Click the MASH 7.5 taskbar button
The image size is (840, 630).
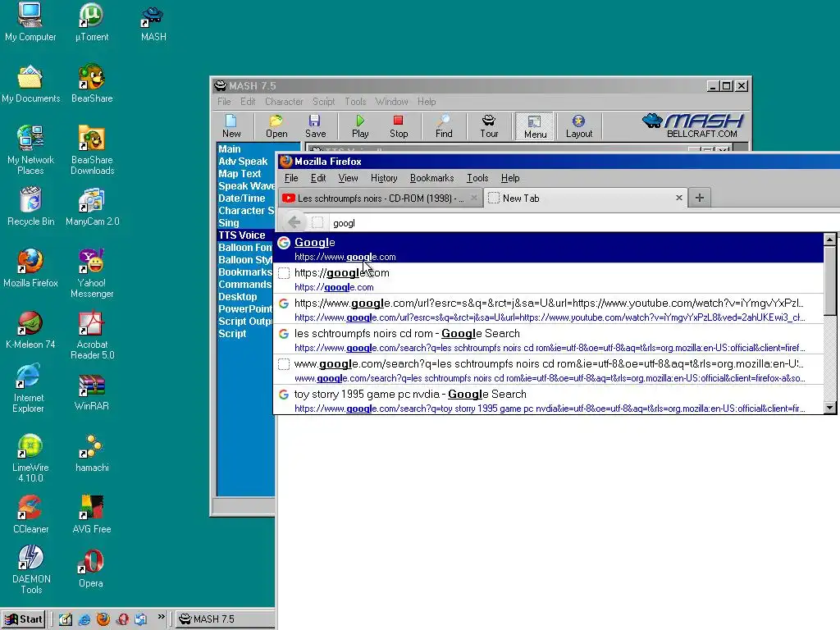(x=224, y=619)
